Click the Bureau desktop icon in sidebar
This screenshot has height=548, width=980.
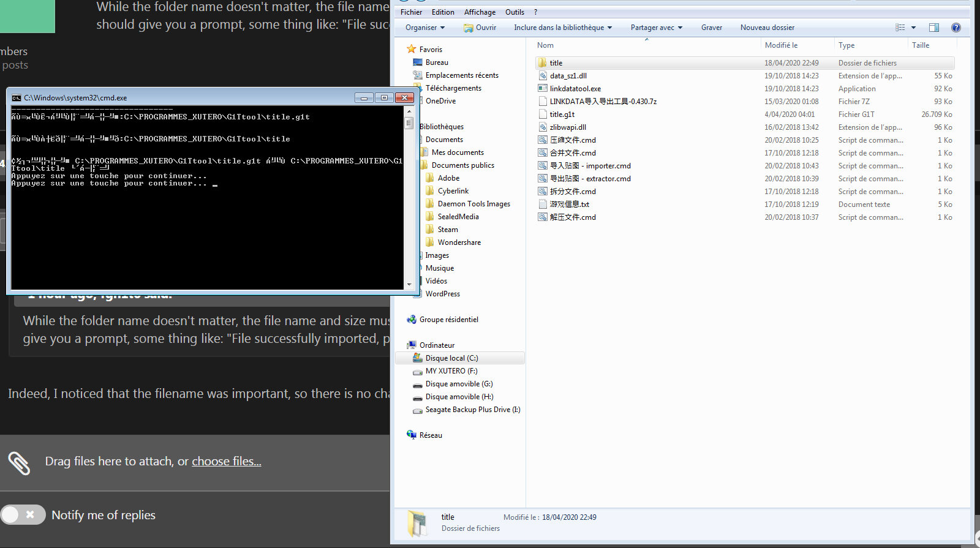point(418,62)
